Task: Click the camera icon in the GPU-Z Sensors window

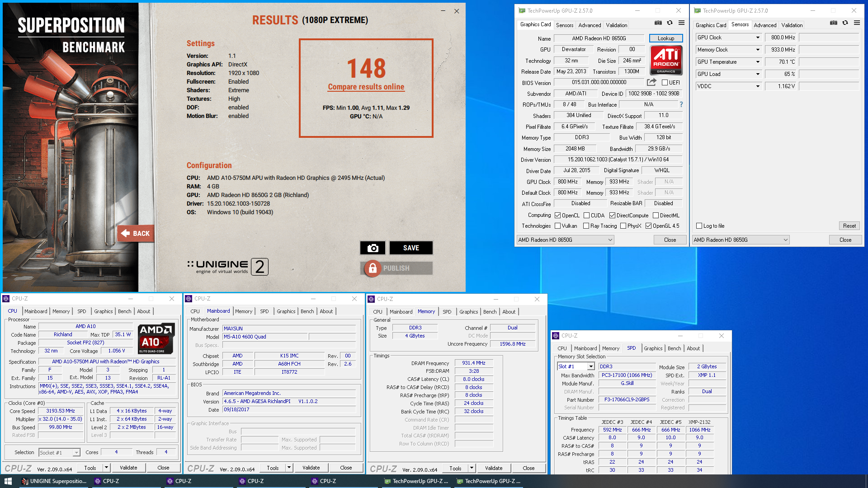Action: click(x=834, y=23)
